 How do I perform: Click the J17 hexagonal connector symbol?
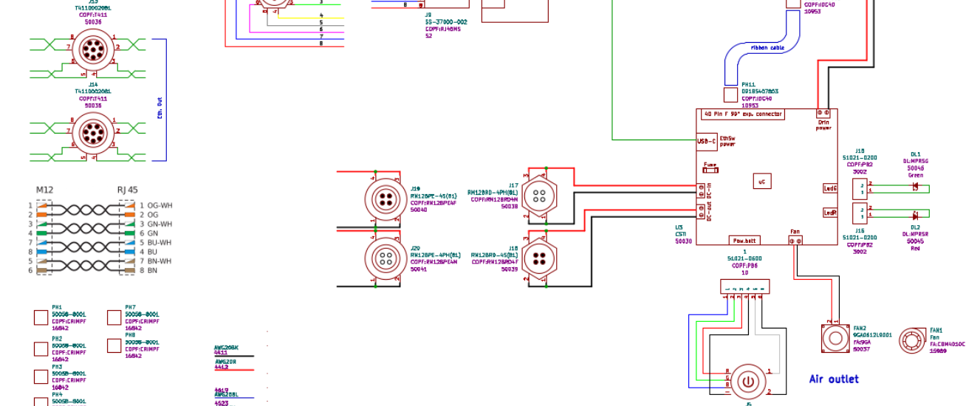point(539,196)
